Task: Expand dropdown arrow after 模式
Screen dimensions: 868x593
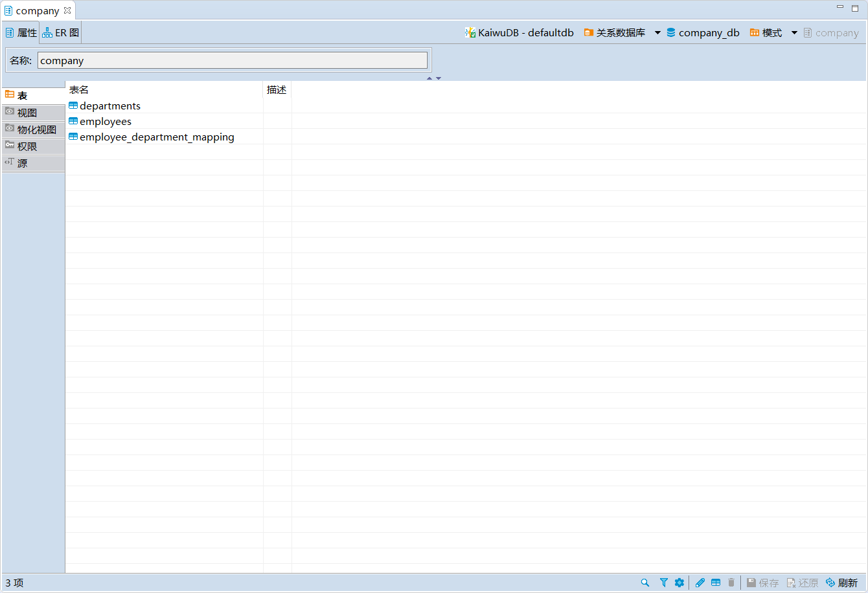Action: coord(794,33)
